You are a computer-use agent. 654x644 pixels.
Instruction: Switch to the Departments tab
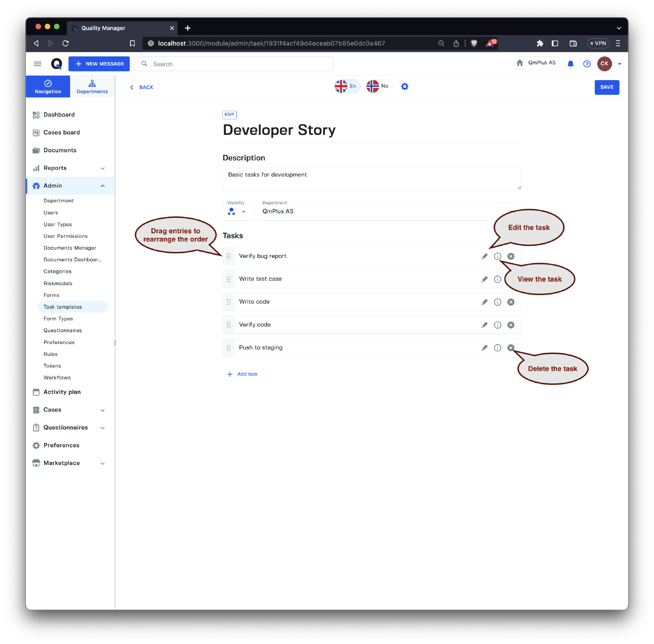92,87
